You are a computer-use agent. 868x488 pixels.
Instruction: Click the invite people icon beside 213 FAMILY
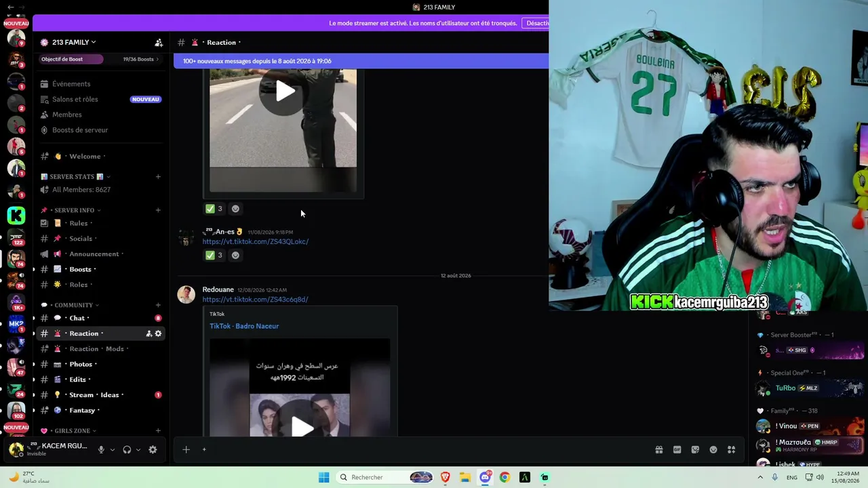159,43
